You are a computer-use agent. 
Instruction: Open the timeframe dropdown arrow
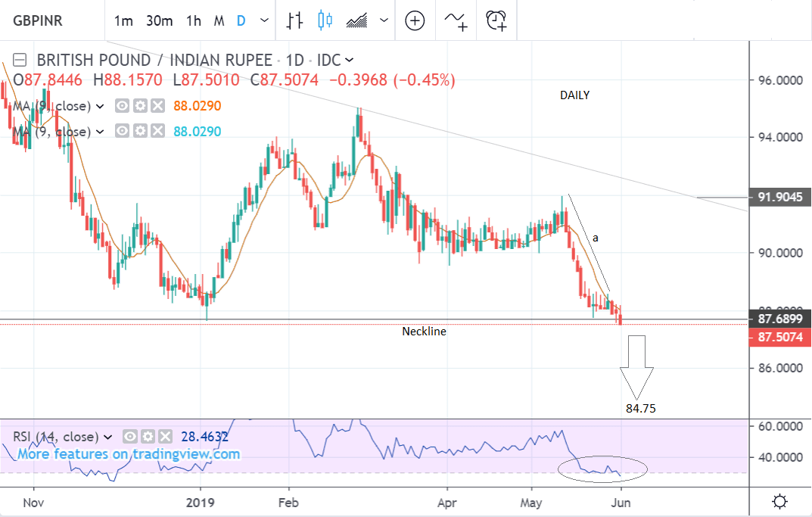(265, 20)
